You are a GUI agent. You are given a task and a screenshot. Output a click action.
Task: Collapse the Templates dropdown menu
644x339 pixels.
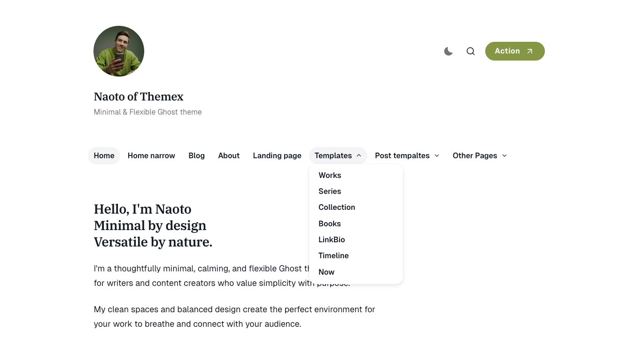tap(338, 155)
